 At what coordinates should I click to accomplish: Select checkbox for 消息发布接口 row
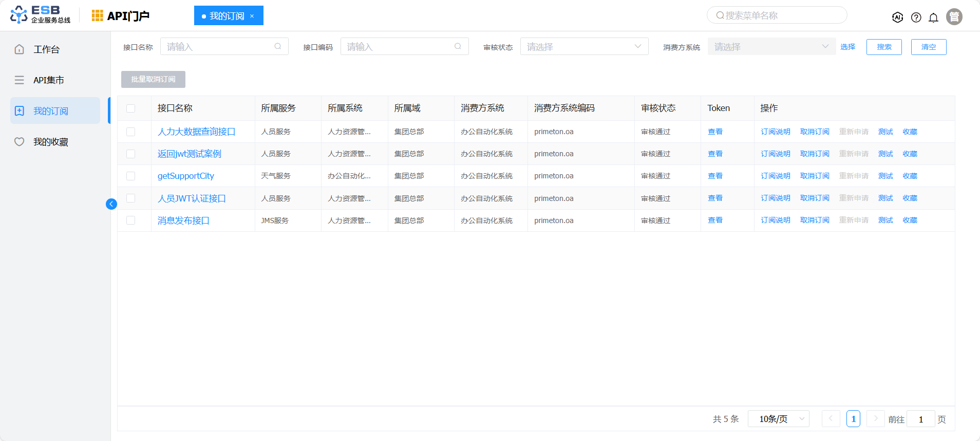tap(131, 220)
